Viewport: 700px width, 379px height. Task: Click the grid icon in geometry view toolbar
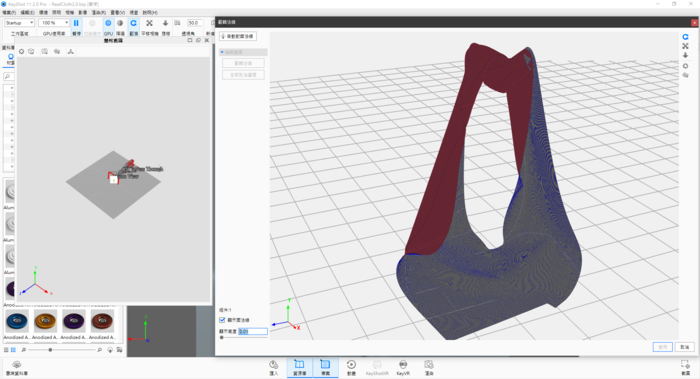coord(45,51)
